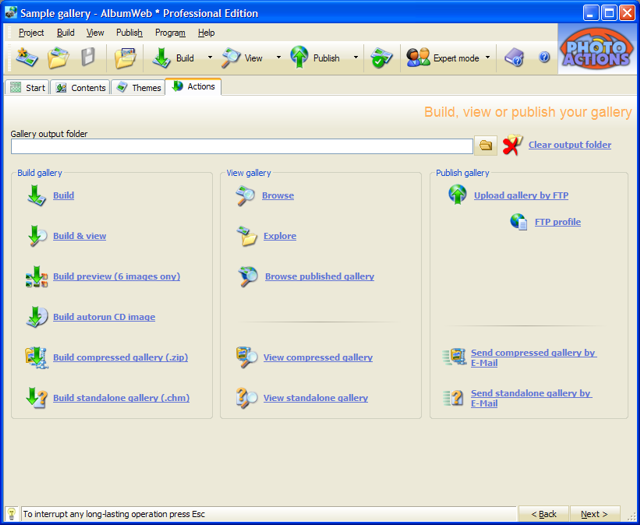Click the View compressed gallery link

[318, 357]
